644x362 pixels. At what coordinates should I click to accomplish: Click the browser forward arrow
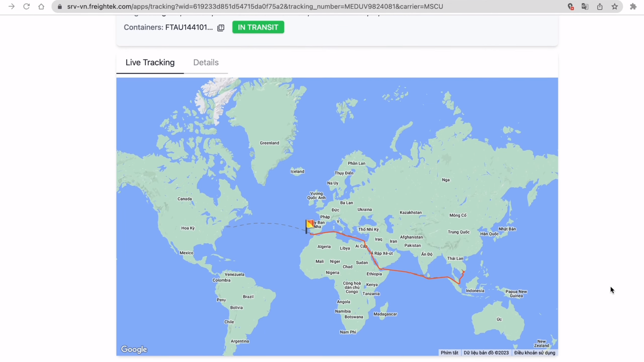coord(11,6)
